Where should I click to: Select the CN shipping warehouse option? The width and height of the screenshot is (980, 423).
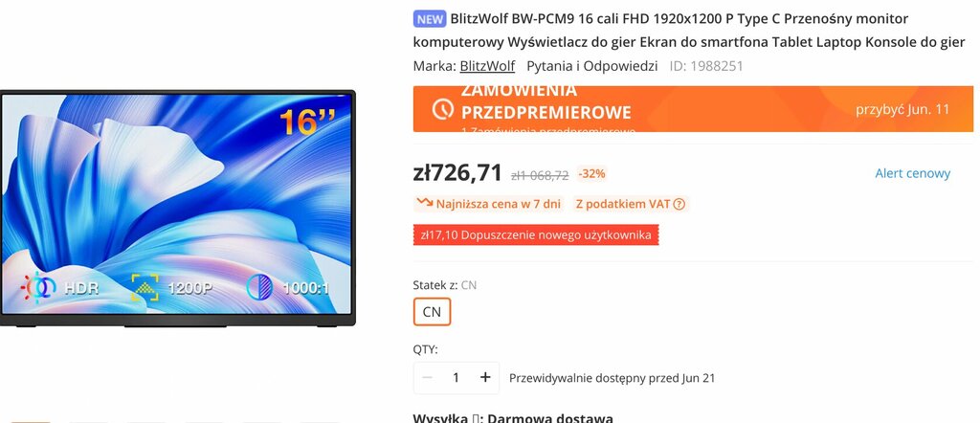pyautogui.click(x=432, y=312)
